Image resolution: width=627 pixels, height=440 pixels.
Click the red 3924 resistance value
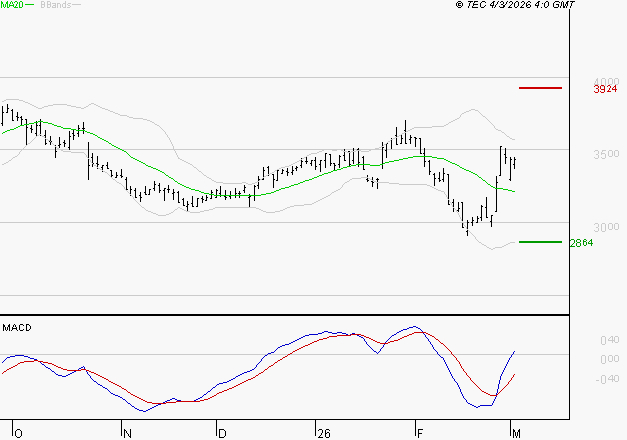click(x=605, y=89)
